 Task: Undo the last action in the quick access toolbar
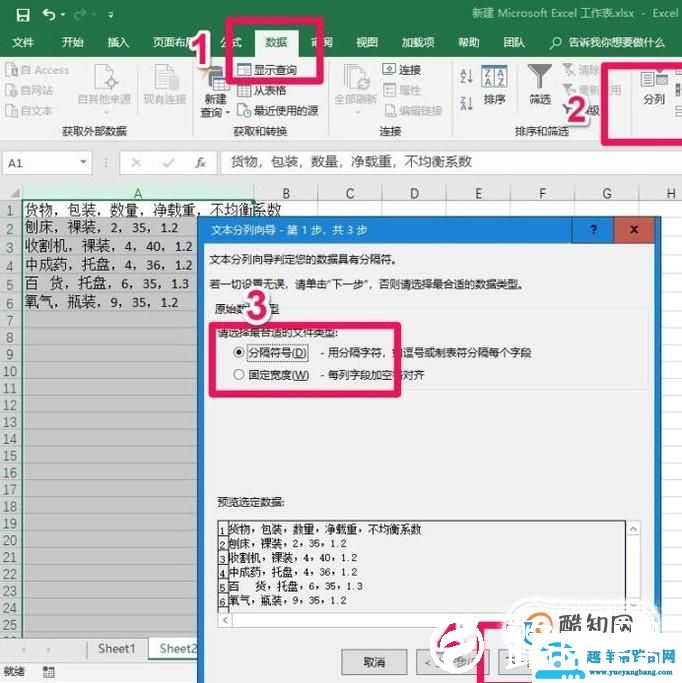[x=48, y=15]
